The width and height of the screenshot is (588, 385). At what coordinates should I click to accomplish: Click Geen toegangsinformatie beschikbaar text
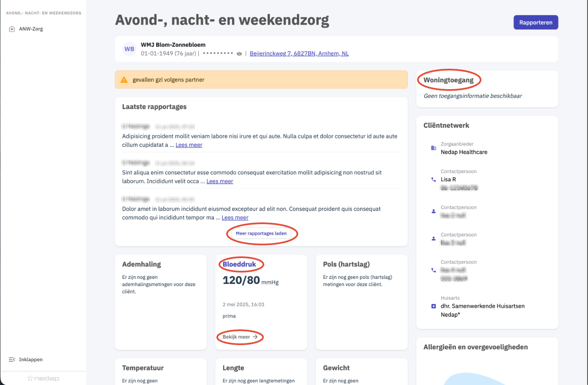click(x=473, y=96)
